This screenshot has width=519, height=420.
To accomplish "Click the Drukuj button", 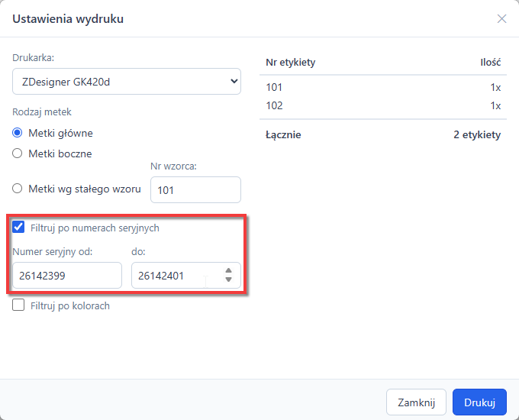I will [479, 402].
